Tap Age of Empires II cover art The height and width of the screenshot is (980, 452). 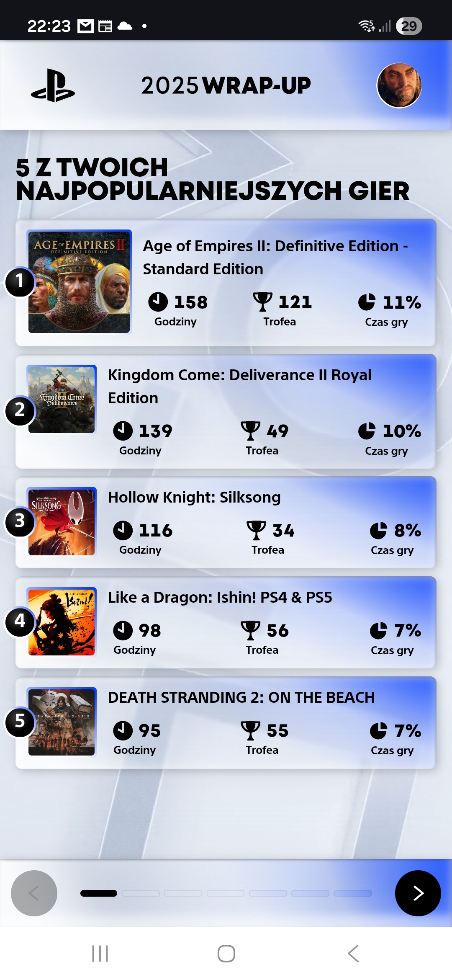[x=79, y=281]
